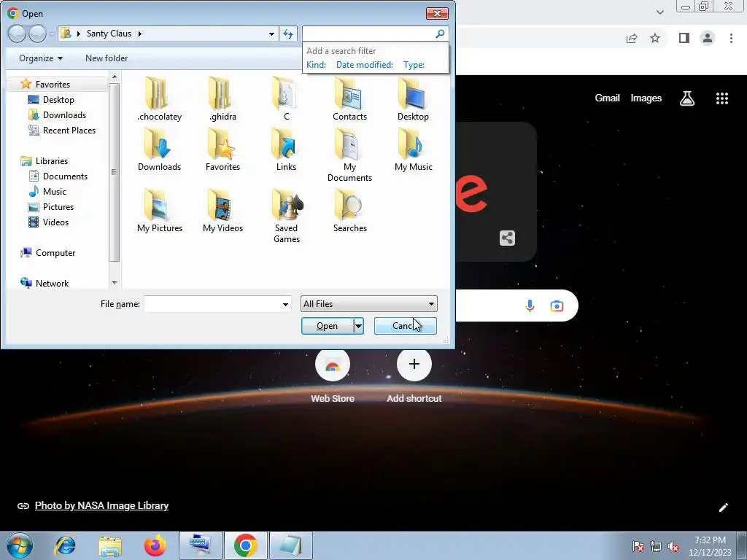Image resolution: width=747 pixels, height=560 pixels.
Task: Open Chrome profile avatar
Action: tap(708, 38)
